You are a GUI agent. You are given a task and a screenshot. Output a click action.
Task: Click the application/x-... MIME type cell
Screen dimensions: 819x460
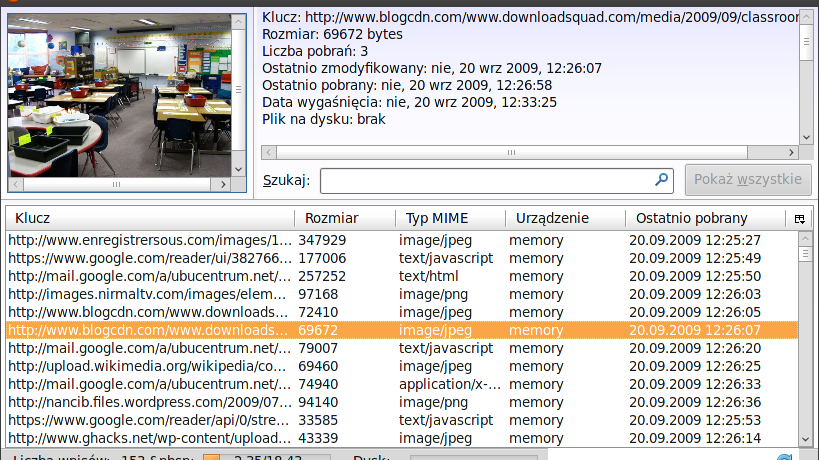450,384
